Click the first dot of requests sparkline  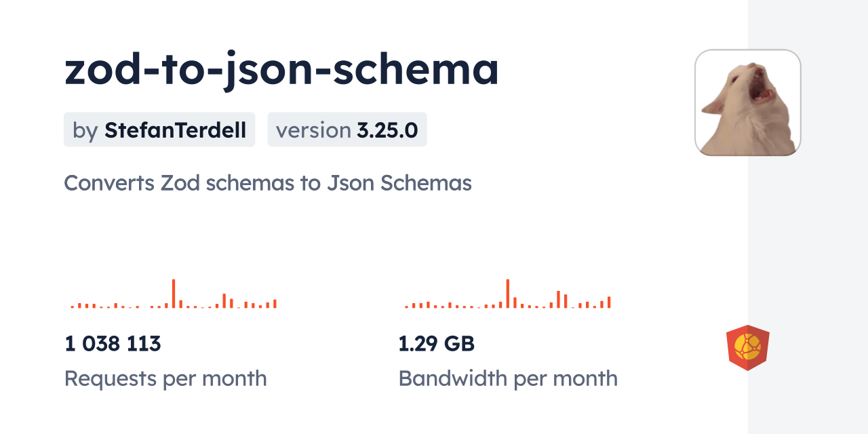coord(72,307)
